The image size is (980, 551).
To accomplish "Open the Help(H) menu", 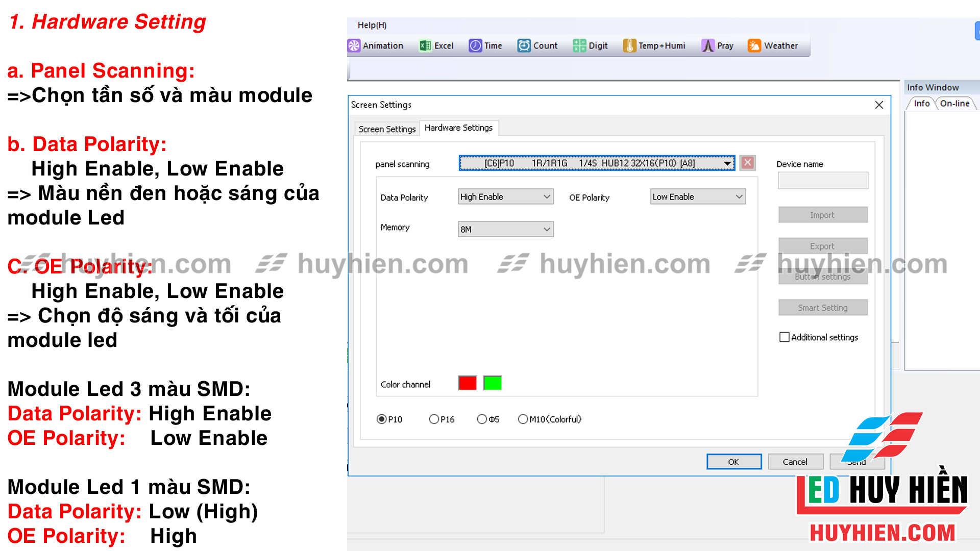I will coord(372,25).
